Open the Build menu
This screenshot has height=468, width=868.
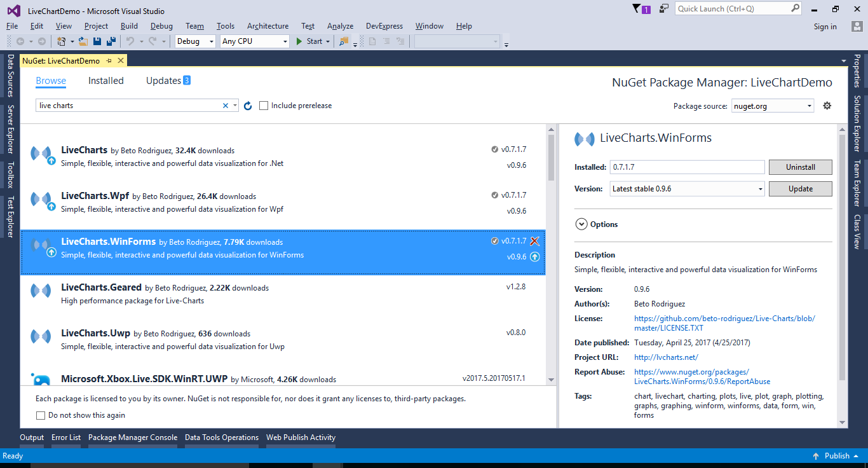click(129, 26)
